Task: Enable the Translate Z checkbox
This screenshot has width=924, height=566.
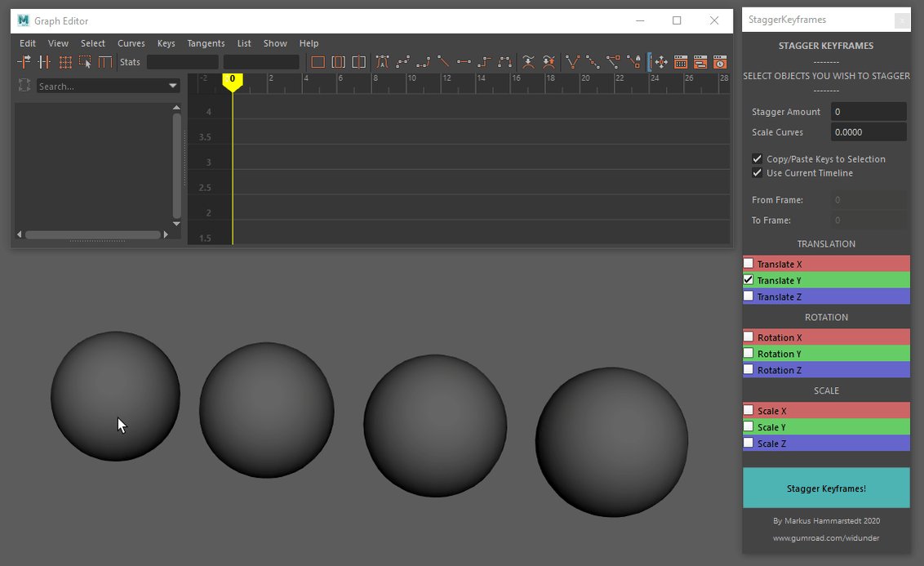Action: pyautogui.click(x=749, y=296)
